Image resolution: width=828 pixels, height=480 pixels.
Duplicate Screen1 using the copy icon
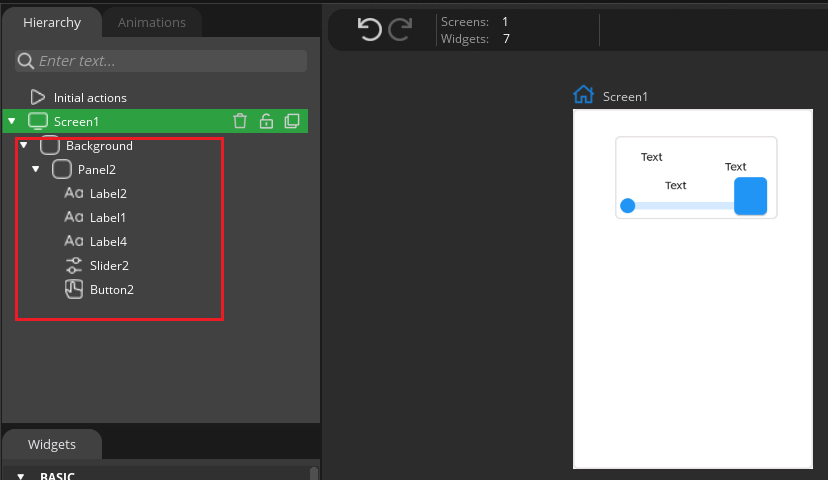click(292, 121)
